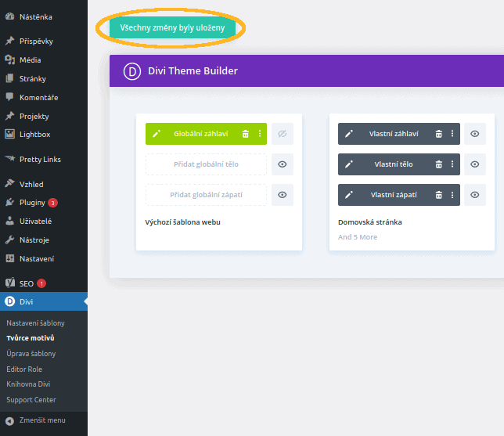Select Výchozí šablona webu template title

pyautogui.click(x=182, y=222)
